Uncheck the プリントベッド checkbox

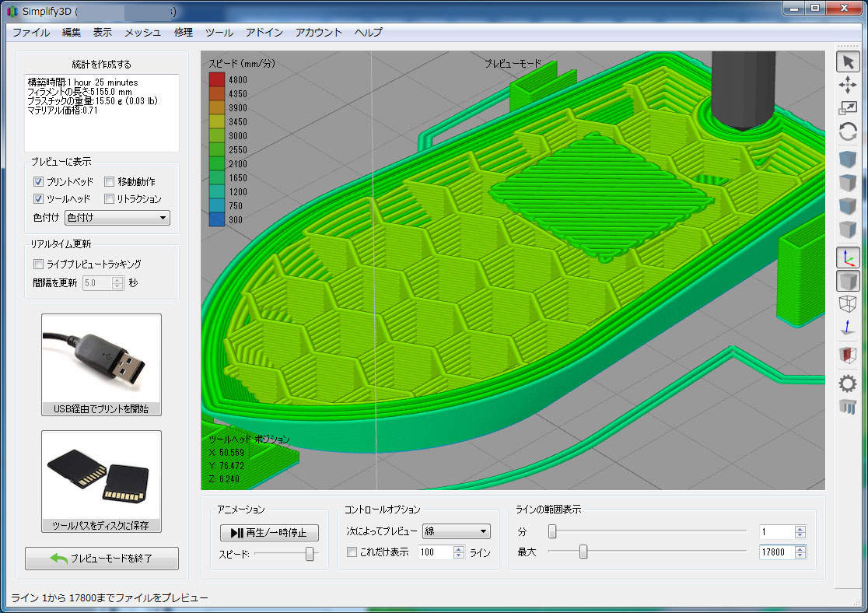click(39, 181)
